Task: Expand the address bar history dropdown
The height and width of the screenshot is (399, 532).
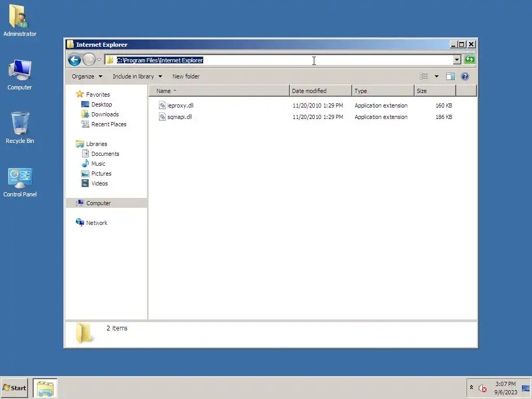Action: (x=457, y=60)
